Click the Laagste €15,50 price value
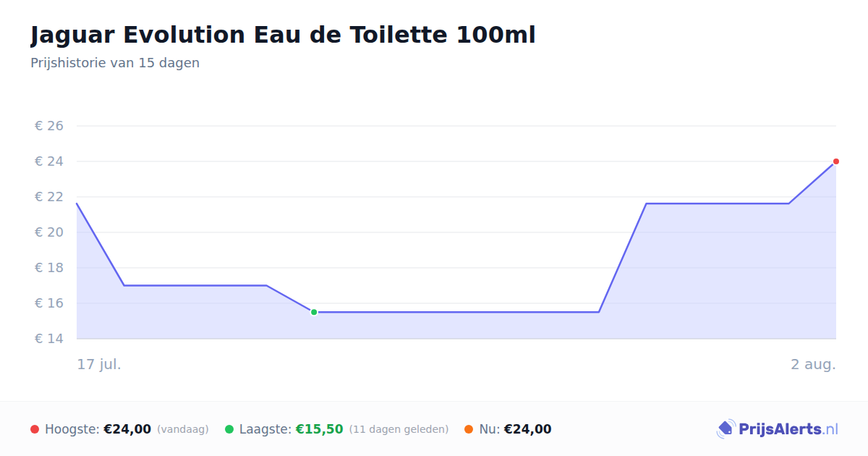The image size is (868, 456). pos(319,429)
